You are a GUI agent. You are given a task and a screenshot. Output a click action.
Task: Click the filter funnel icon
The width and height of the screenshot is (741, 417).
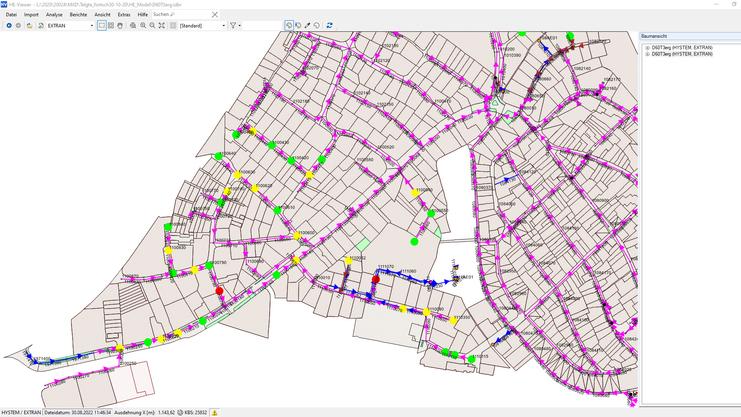point(234,25)
